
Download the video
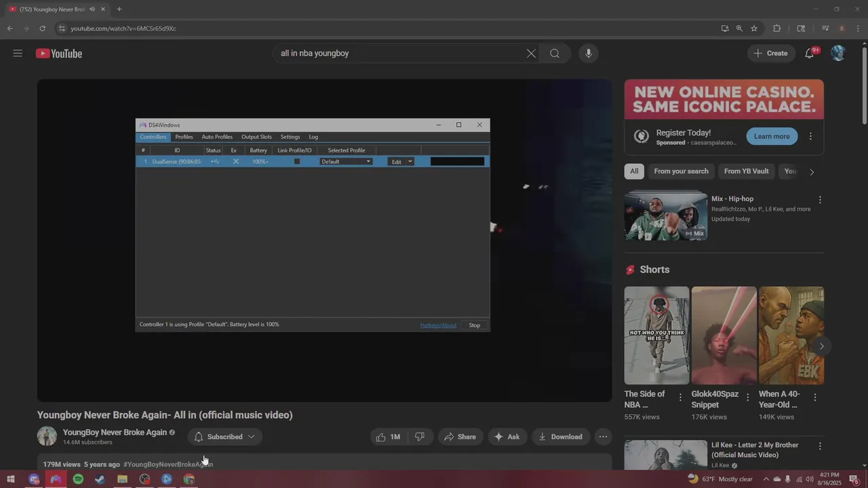pos(561,436)
